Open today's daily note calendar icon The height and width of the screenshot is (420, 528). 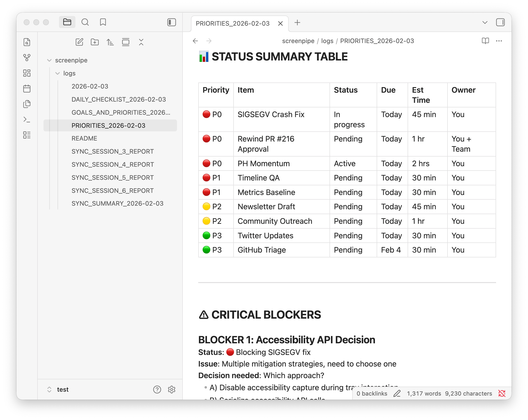[27, 89]
